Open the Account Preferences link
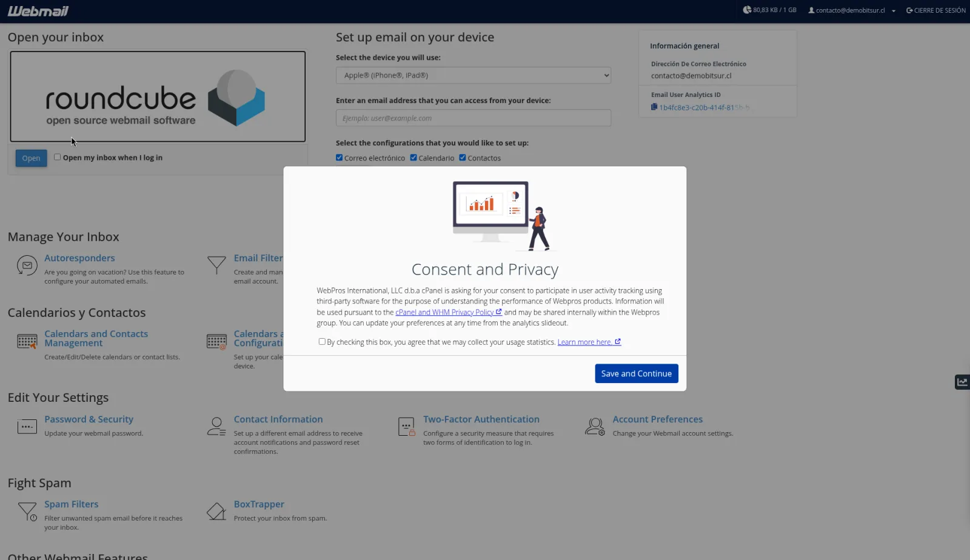This screenshot has width=970, height=560. pos(658,419)
